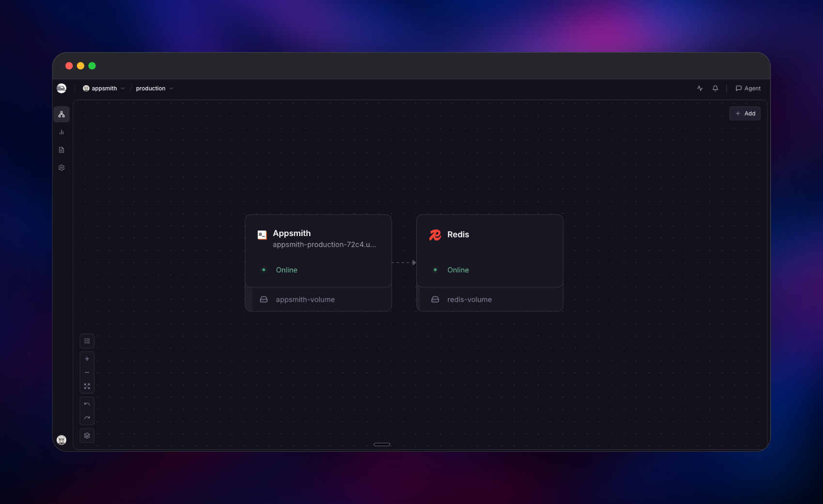Open the appsmith project dropdown
This screenshot has width=823, height=504.
(104, 89)
